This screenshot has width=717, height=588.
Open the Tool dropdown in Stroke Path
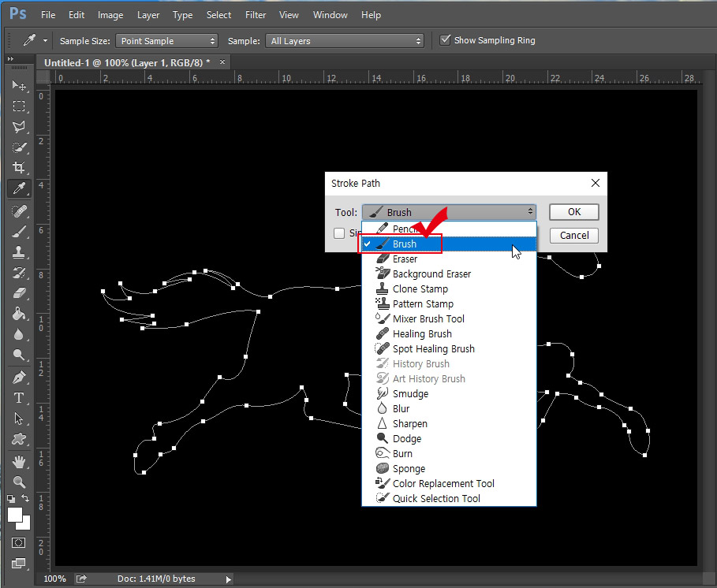(449, 212)
